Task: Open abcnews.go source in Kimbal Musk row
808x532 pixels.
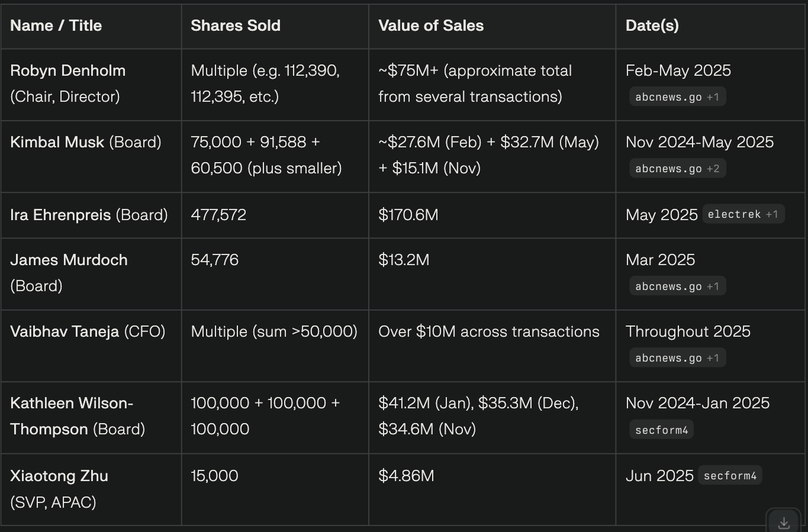Action: 677,169
